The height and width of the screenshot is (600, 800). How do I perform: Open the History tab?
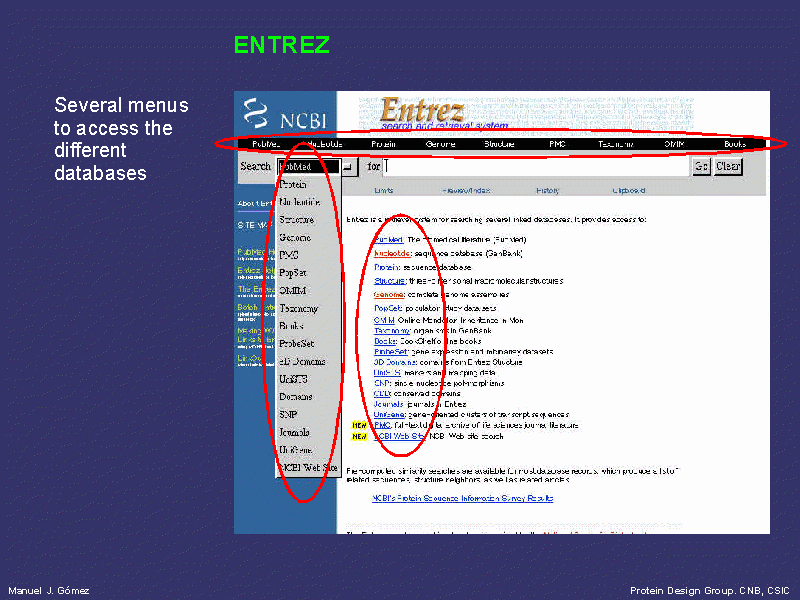(547, 191)
